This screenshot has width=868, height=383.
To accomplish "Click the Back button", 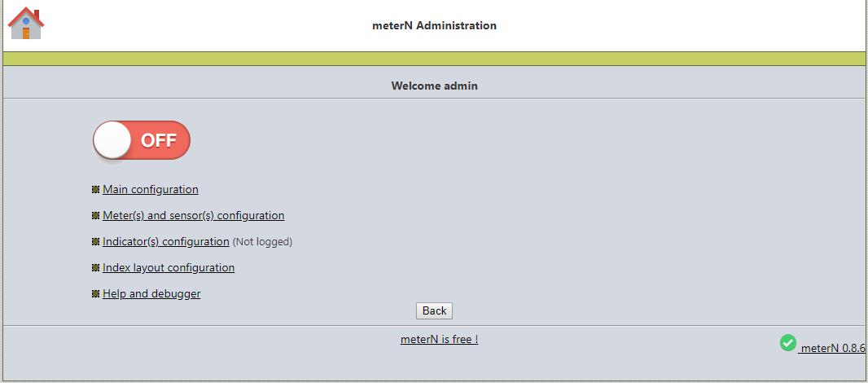I will click(435, 311).
